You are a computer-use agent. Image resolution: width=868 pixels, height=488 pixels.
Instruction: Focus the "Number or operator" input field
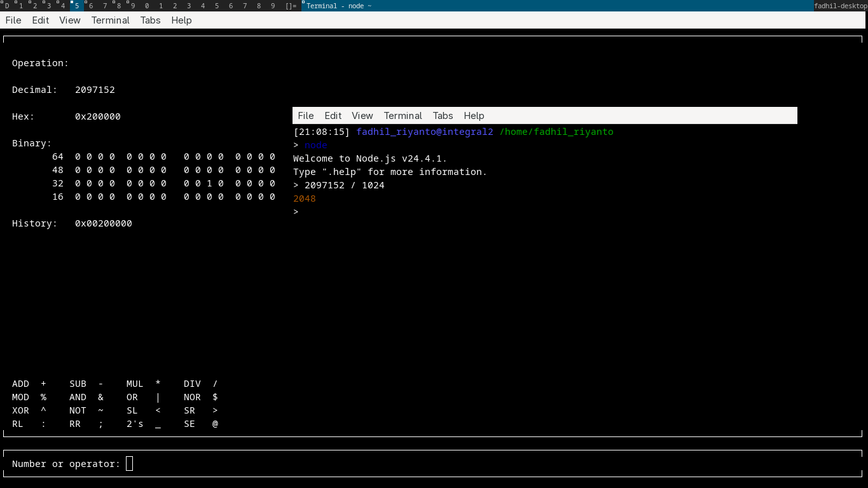coord(130,464)
